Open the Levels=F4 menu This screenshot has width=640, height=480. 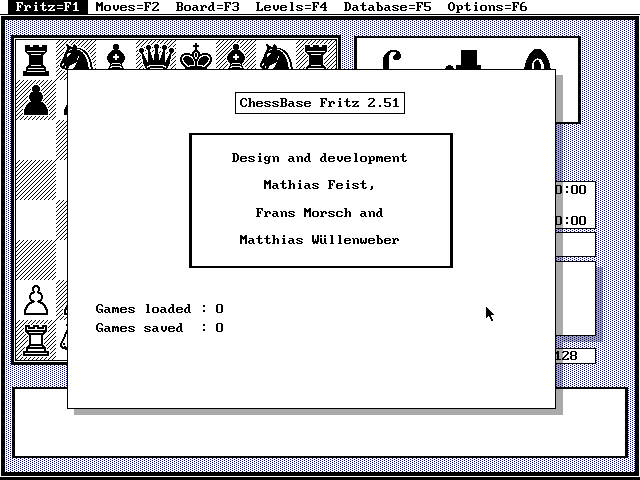291,7
